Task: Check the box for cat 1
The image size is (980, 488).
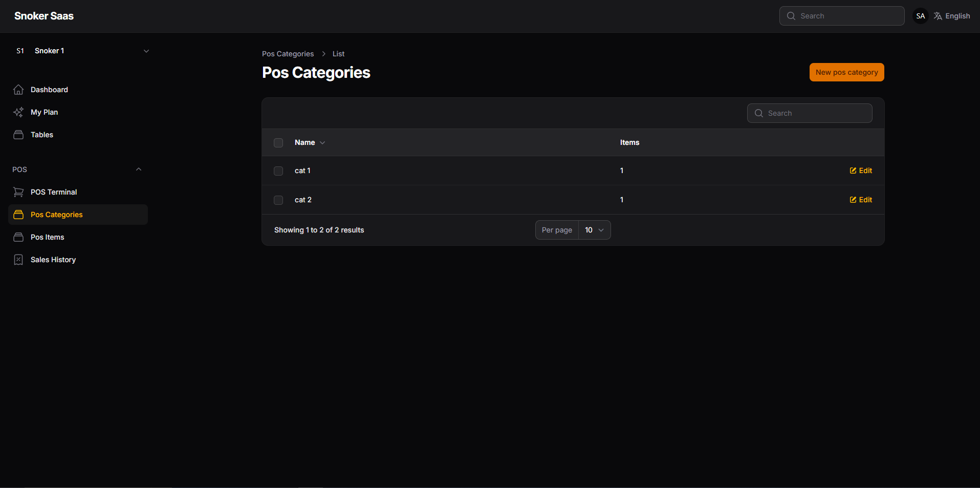Action: point(278,171)
